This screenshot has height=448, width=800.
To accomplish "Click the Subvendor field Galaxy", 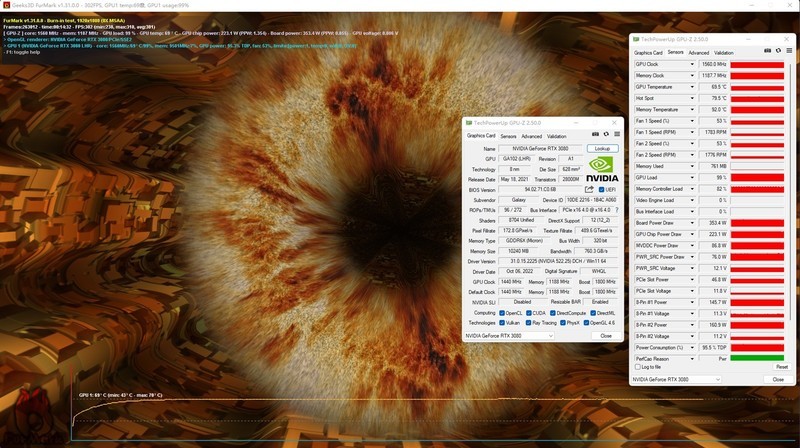I will click(x=518, y=200).
